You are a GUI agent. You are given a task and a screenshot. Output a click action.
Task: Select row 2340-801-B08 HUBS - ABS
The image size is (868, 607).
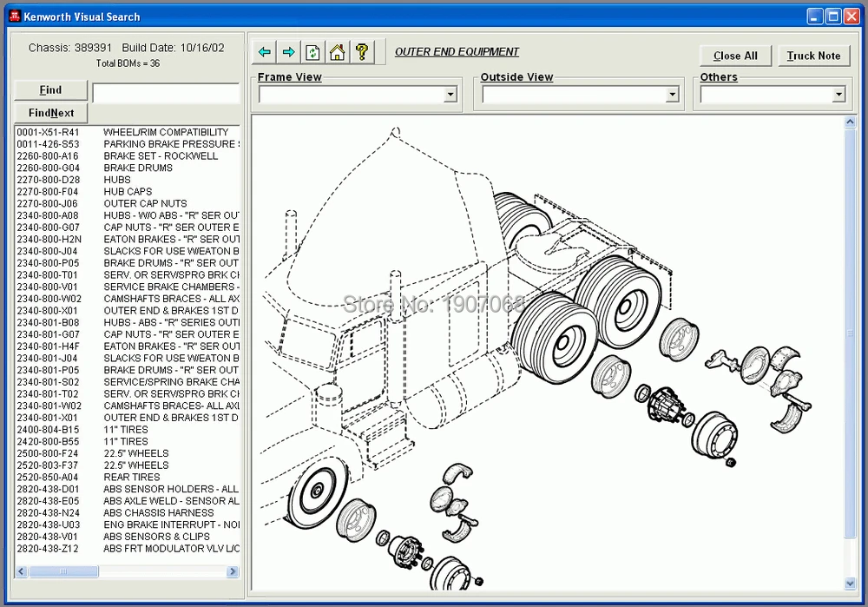(128, 323)
